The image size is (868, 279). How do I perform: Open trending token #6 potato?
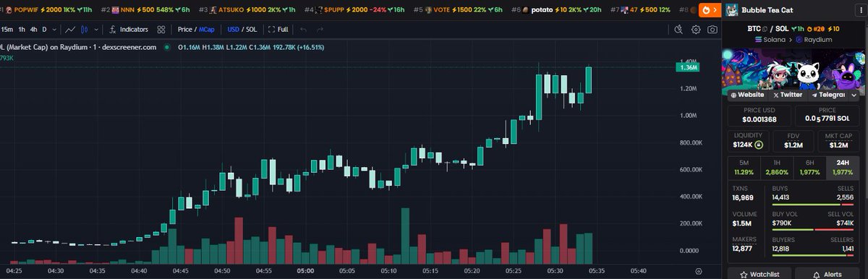pos(557,10)
